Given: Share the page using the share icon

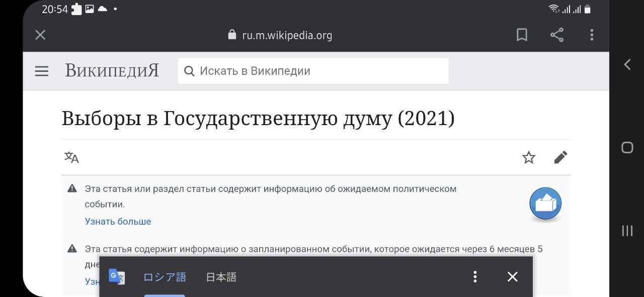Looking at the screenshot, I should pos(556,35).
